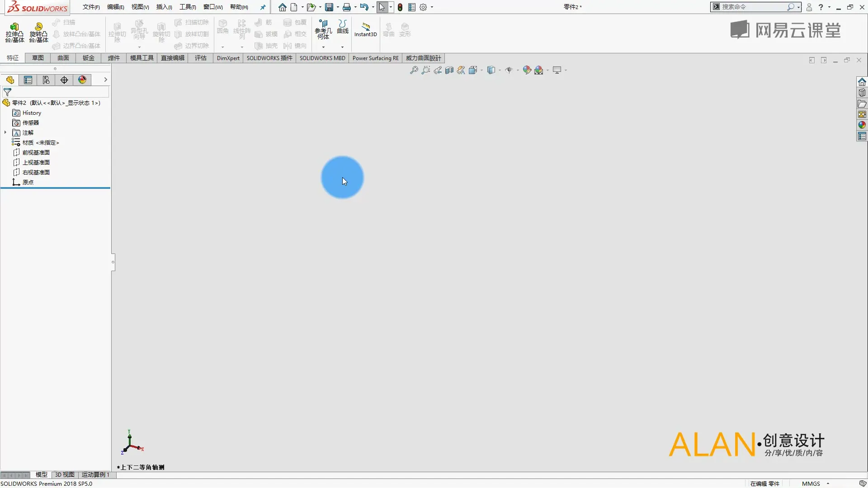
Task: Open the Display Style dropdown arrow
Action: tap(500, 70)
